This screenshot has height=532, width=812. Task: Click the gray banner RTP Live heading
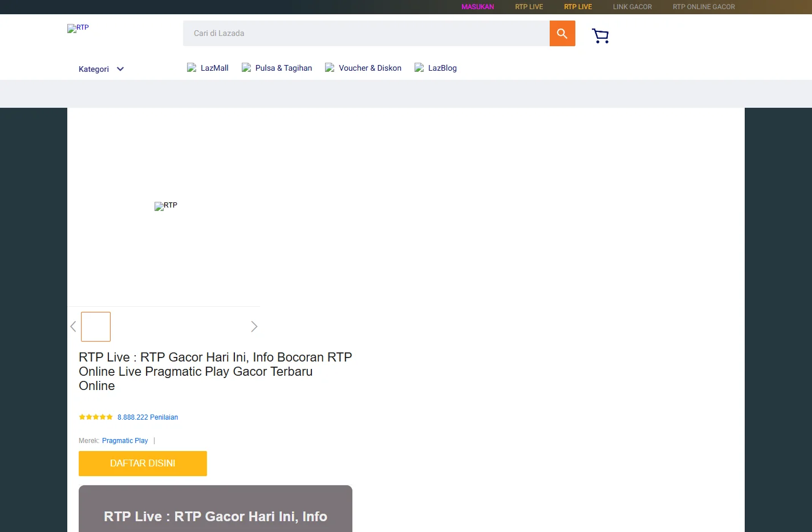pos(216,516)
